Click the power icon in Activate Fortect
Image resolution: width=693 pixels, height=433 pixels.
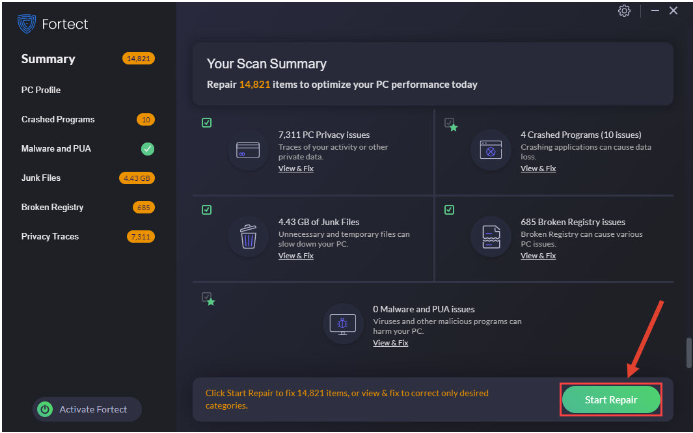tap(44, 409)
